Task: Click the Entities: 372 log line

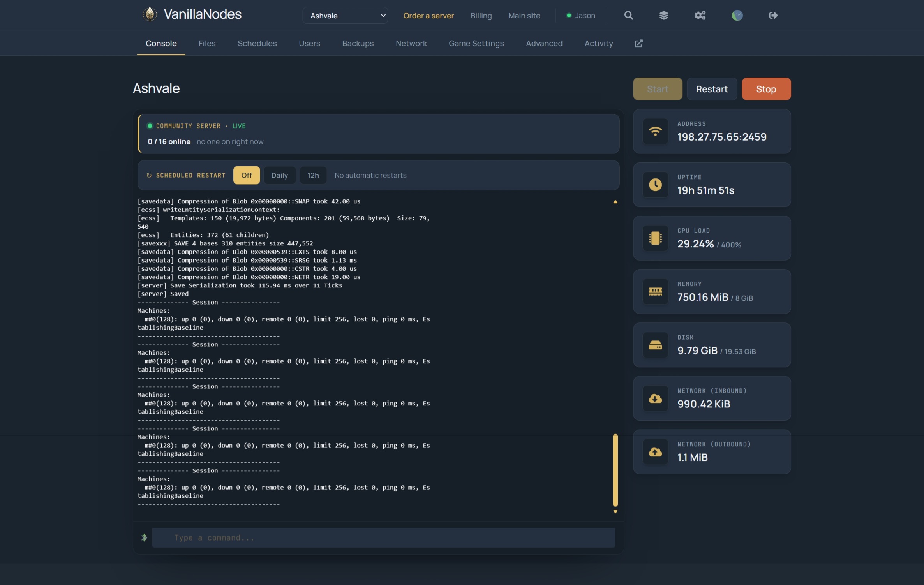Action: (203, 235)
